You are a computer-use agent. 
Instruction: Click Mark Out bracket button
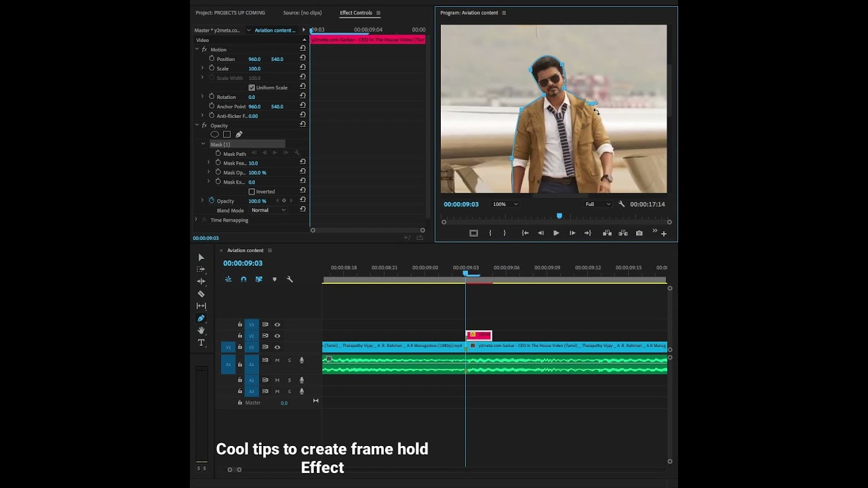click(505, 233)
